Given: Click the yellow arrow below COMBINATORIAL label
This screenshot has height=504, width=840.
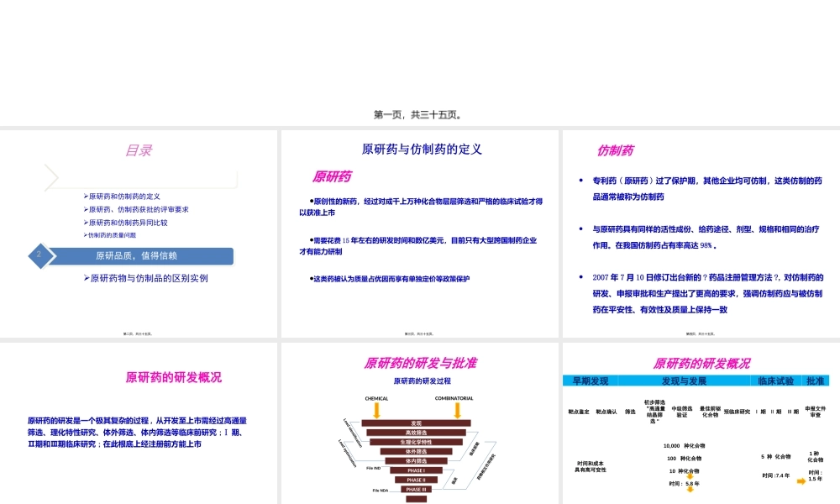Looking at the screenshot, I should tap(457, 410).
